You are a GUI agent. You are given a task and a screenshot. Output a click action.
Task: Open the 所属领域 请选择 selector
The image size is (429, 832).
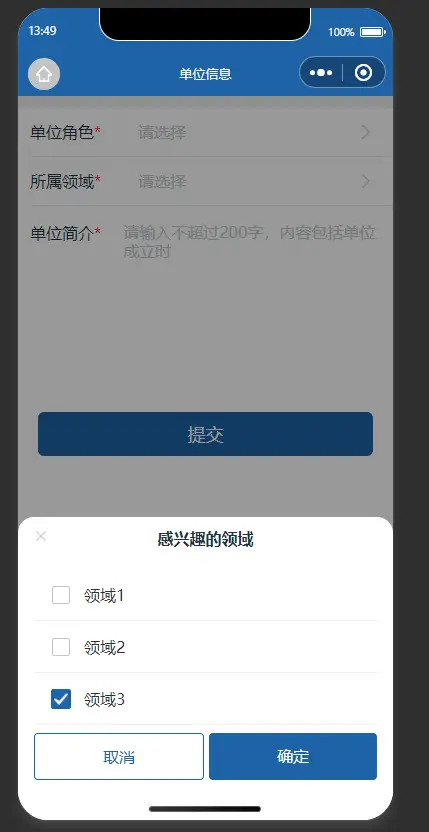pos(162,182)
